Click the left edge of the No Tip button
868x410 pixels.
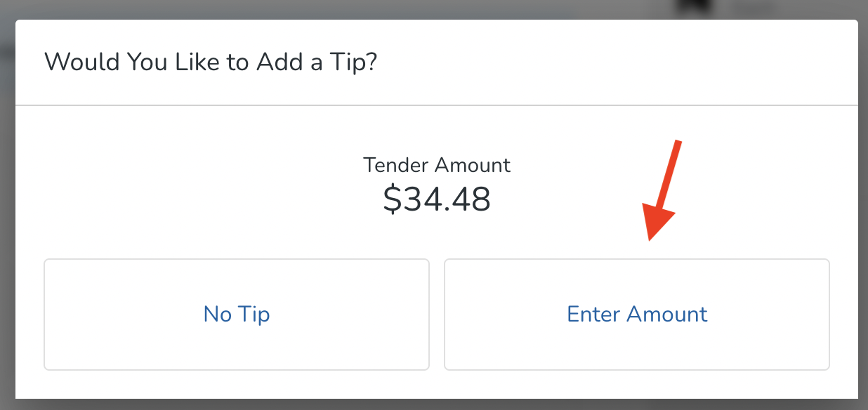45,314
